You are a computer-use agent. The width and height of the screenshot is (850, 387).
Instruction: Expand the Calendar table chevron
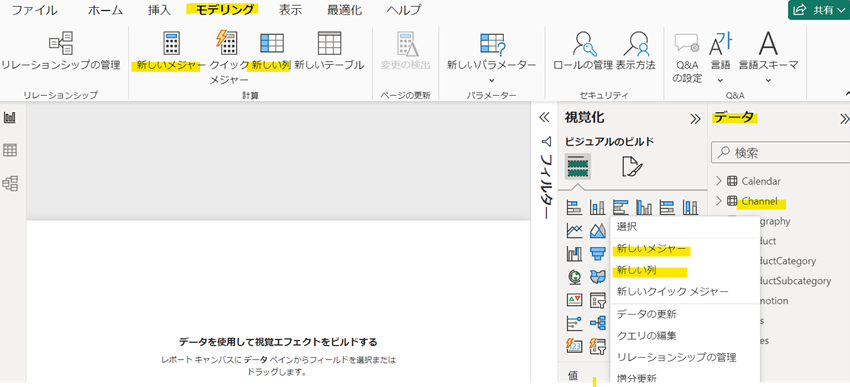tap(719, 180)
